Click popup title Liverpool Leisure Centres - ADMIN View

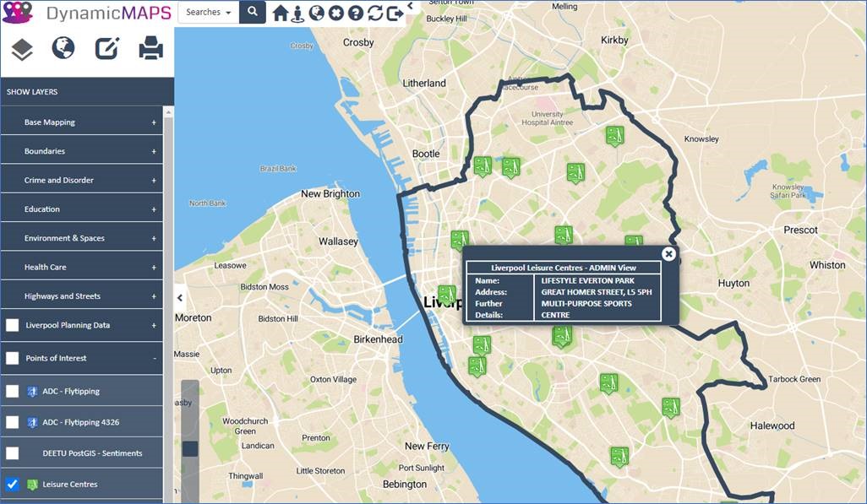[564, 268]
